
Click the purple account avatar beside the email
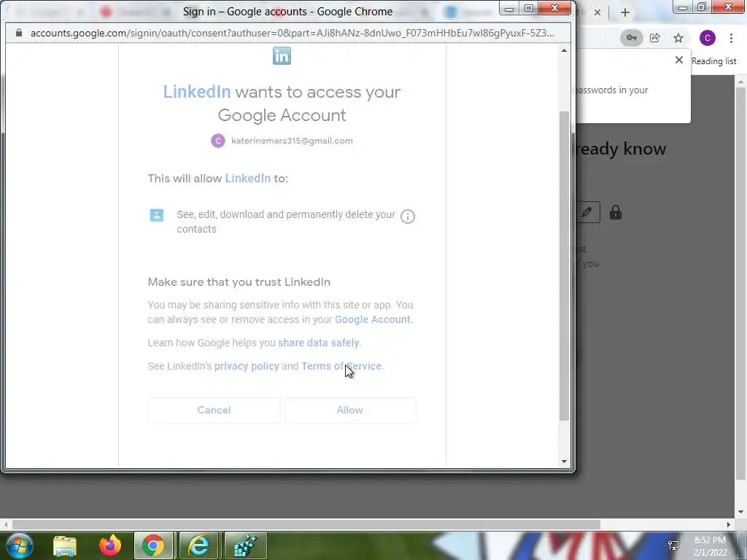(x=218, y=141)
